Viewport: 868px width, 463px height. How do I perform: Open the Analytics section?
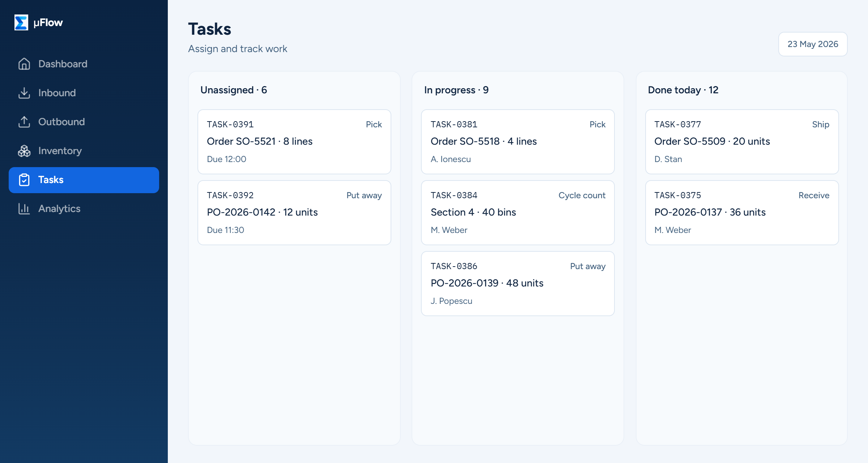point(84,209)
